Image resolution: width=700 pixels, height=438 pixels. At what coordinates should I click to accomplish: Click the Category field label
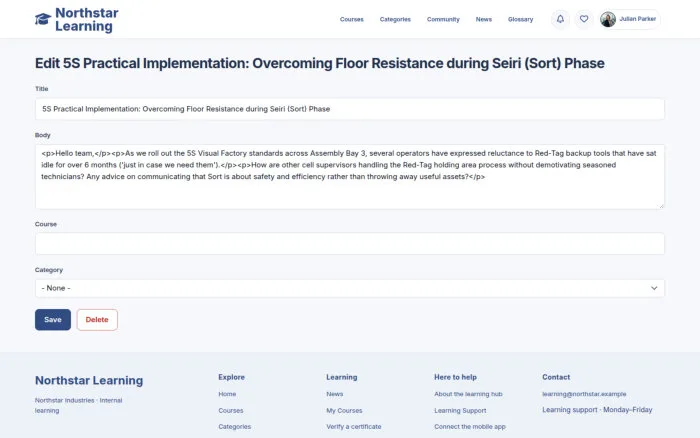pyautogui.click(x=49, y=270)
